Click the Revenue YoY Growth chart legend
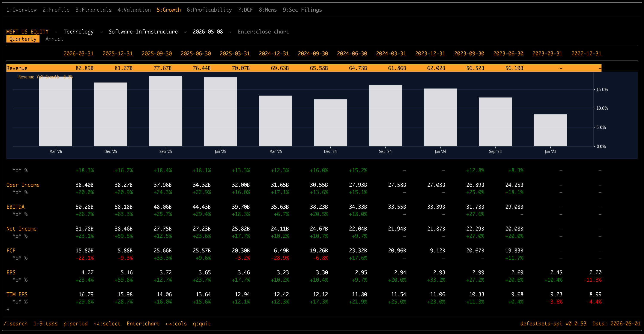 coord(46,77)
